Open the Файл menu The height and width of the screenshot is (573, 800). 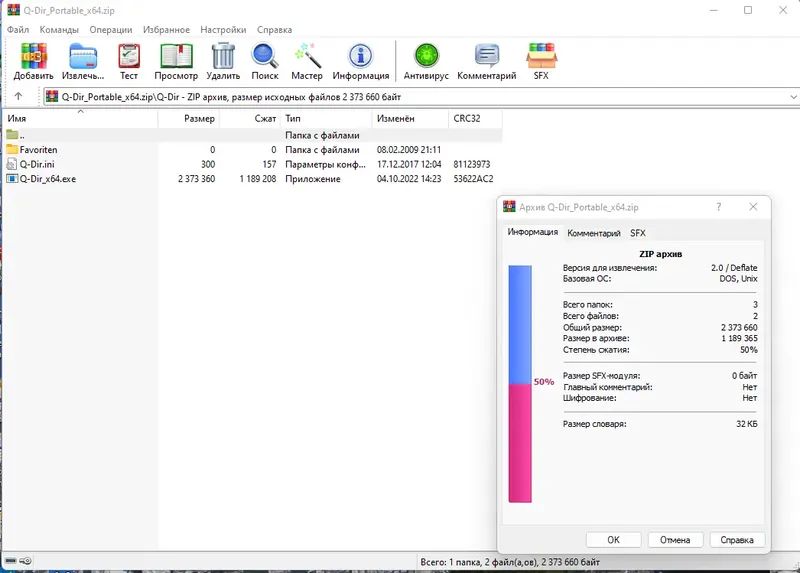point(18,30)
